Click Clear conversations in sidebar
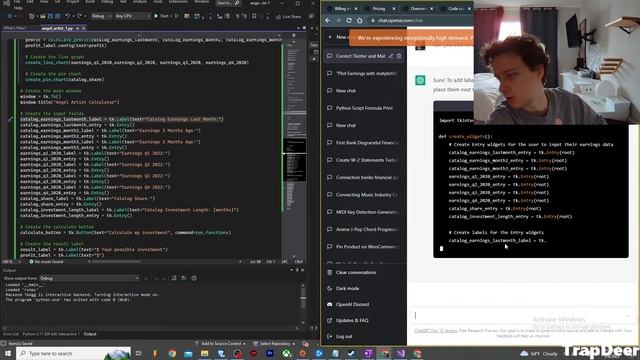This screenshot has height=360, width=640. point(356,272)
